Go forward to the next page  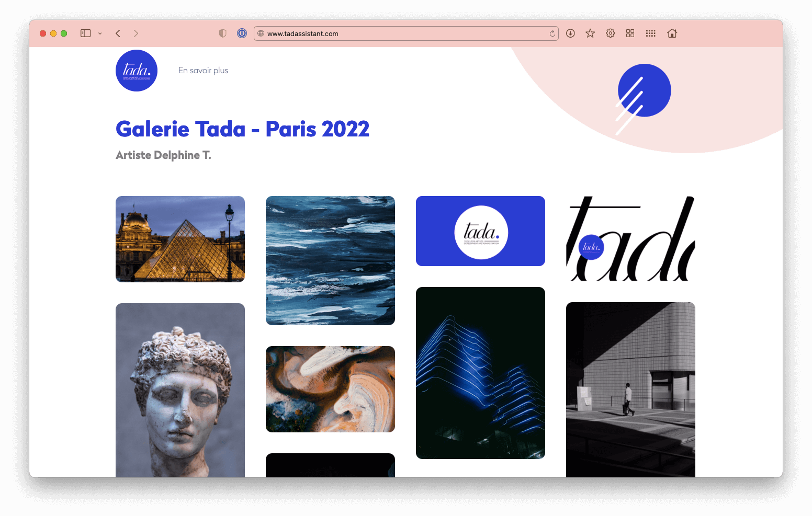(x=136, y=33)
